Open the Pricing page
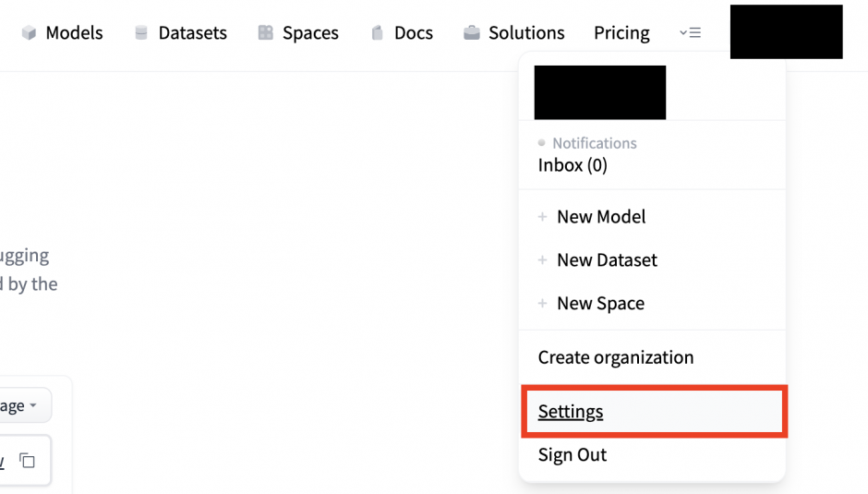868x494 pixels. [x=621, y=33]
